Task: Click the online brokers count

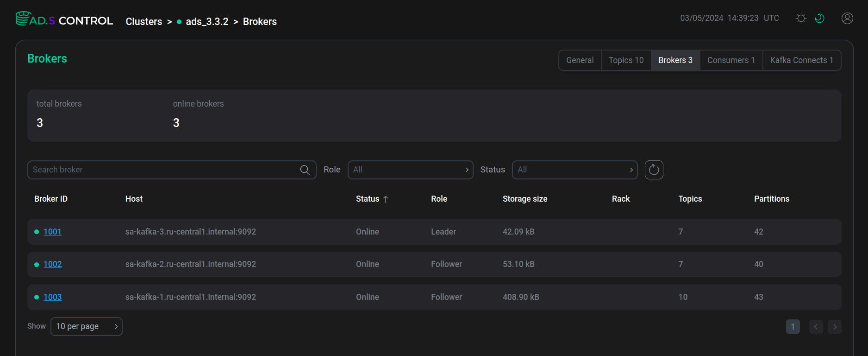Action: (176, 123)
